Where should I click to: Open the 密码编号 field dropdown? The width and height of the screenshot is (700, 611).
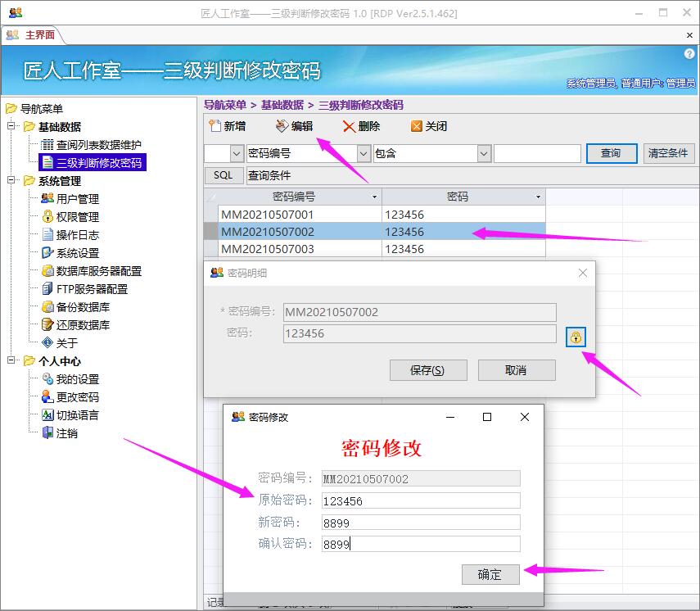click(364, 154)
